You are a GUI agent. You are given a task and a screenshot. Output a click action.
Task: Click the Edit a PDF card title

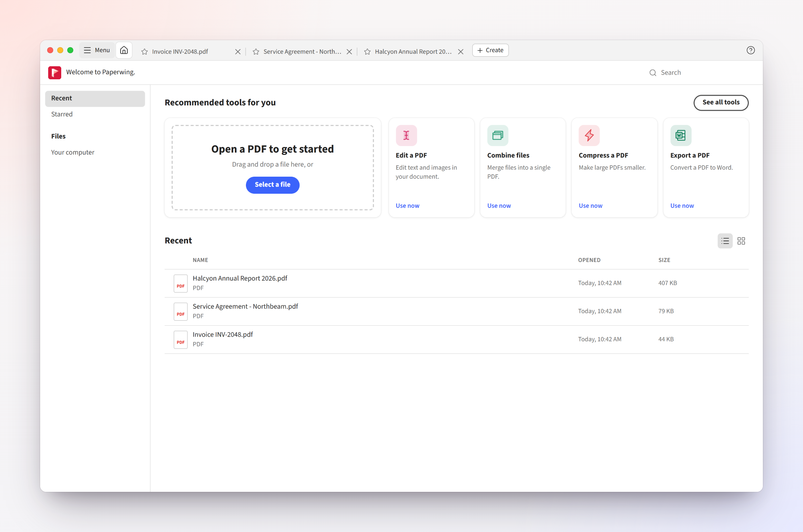(x=411, y=155)
